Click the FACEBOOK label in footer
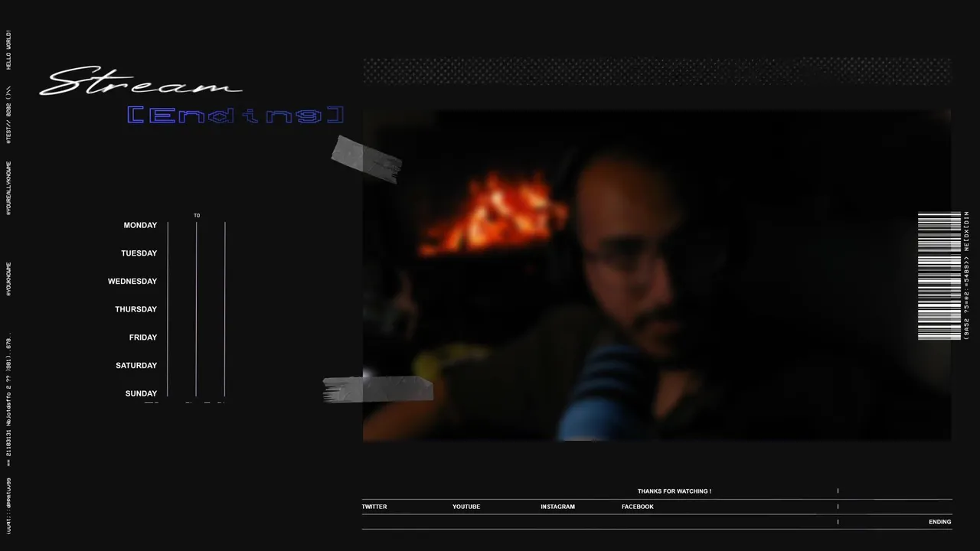Screen dimensions: 980x551 coord(638,507)
